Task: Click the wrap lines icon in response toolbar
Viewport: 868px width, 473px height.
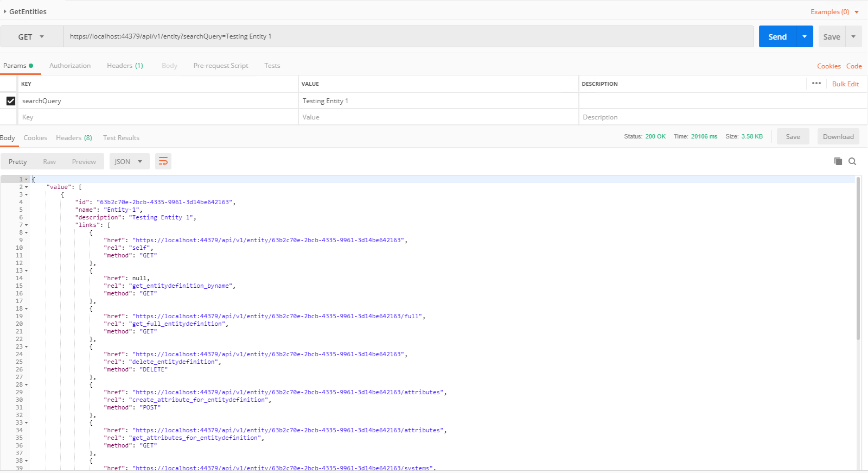Action: point(163,161)
